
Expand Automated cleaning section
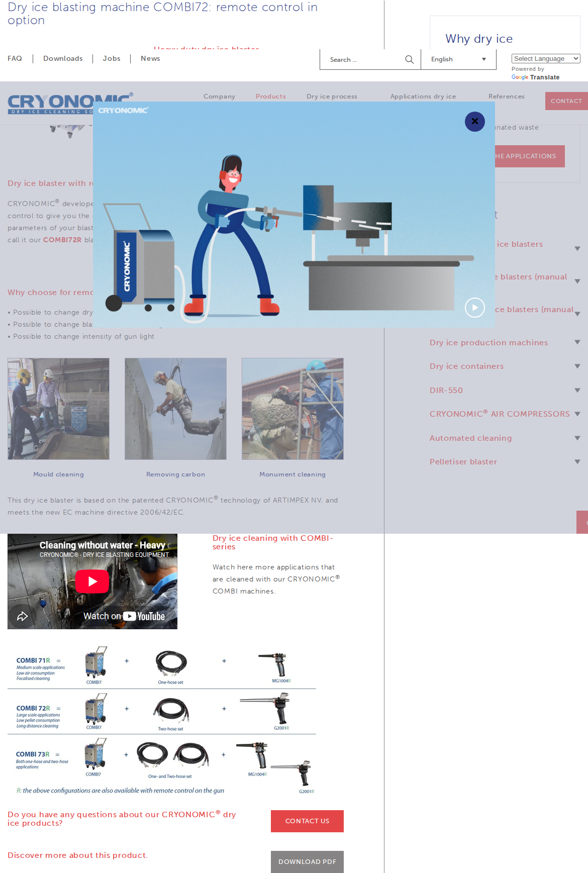[x=577, y=438]
